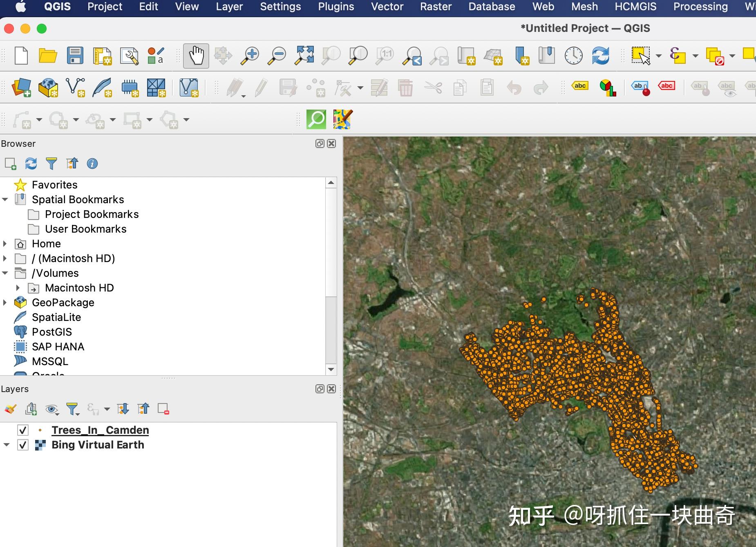Select the Pan Map hand tool
The width and height of the screenshot is (756, 547).
[196, 56]
